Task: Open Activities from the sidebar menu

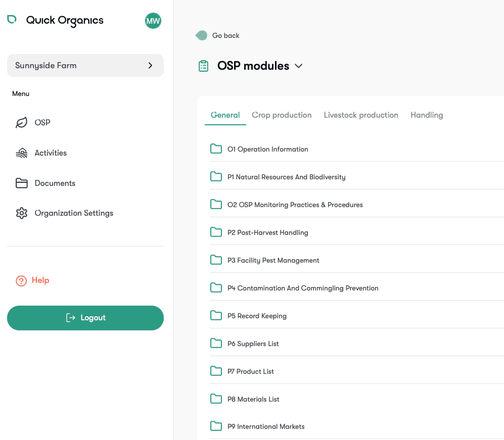Action: (21, 153)
